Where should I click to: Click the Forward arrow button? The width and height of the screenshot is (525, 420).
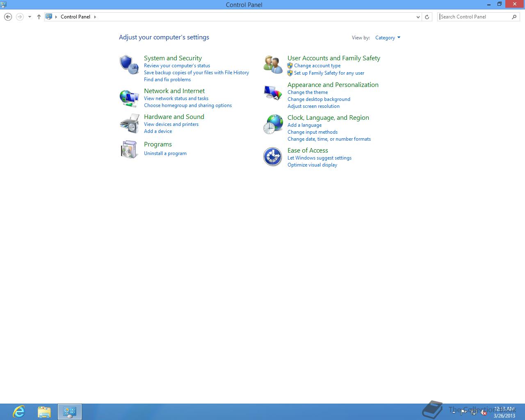(x=19, y=17)
